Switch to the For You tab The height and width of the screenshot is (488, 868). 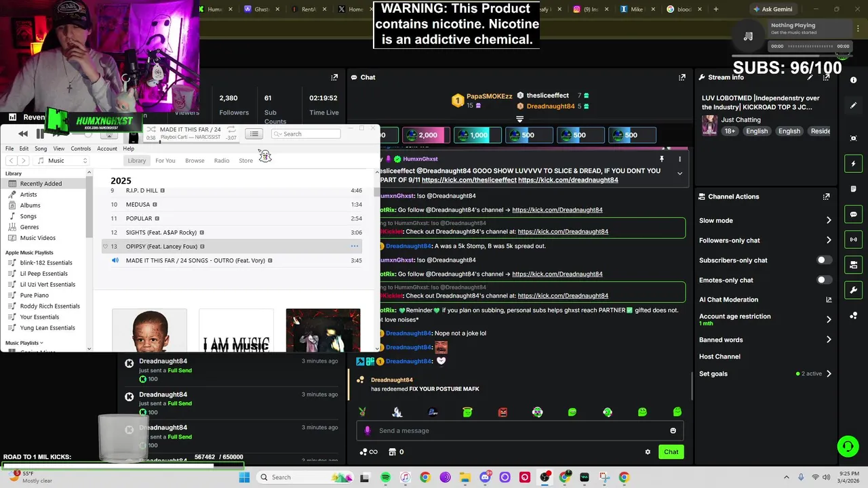[x=165, y=161]
